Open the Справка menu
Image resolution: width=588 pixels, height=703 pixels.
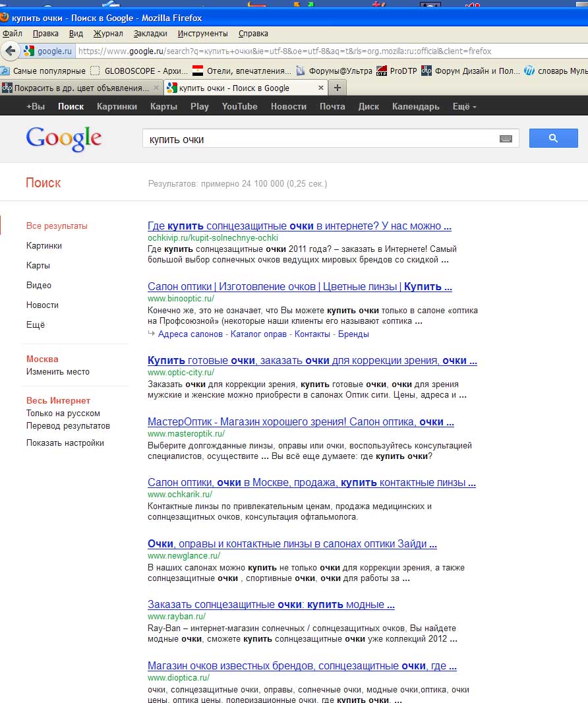pos(253,33)
